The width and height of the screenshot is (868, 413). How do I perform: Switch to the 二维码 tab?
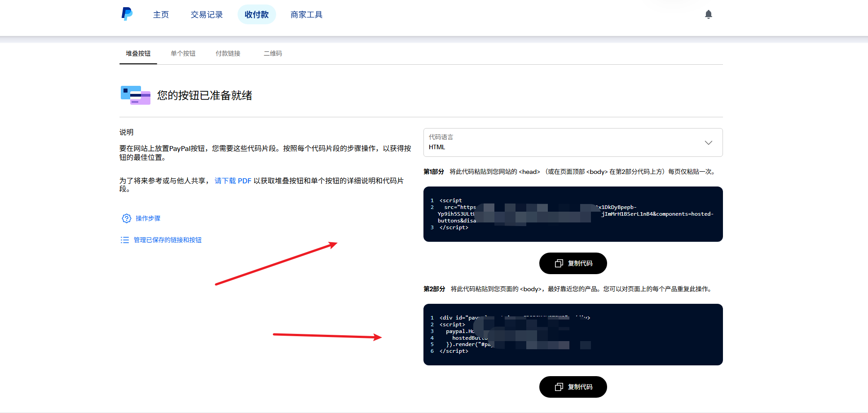click(273, 53)
